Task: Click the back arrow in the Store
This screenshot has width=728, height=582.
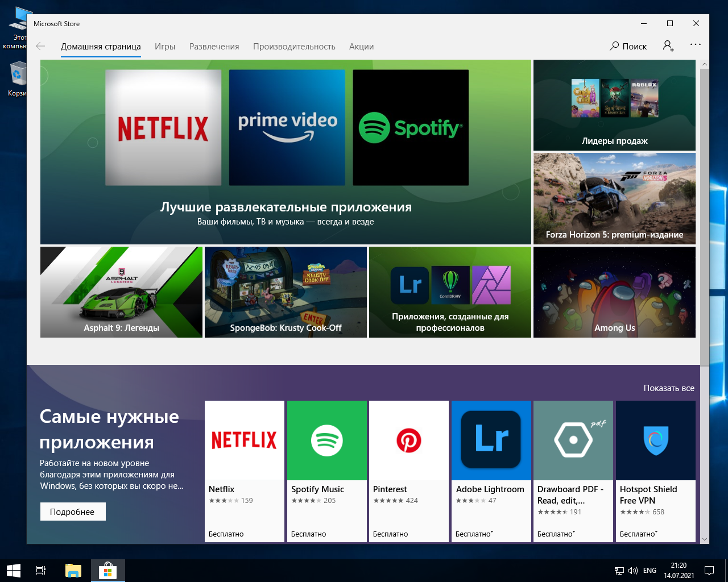Action: point(40,47)
